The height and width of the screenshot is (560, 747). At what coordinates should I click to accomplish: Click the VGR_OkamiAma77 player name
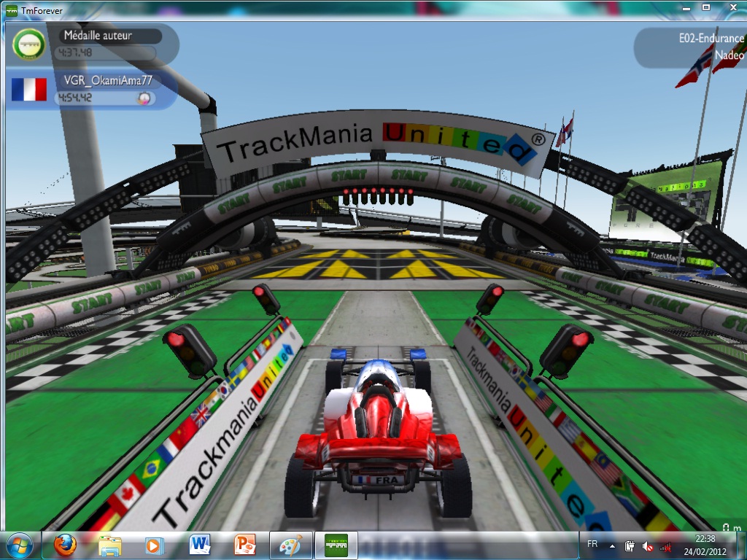pos(108,81)
